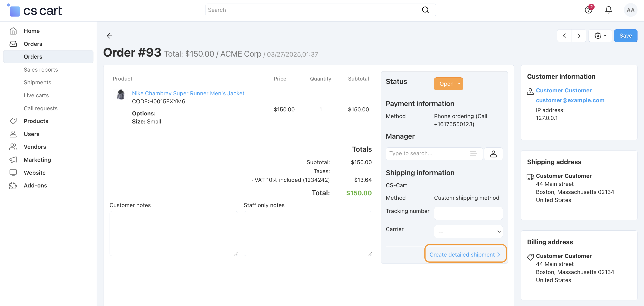The height and width of the screenshot is (306, 644).
Task: Select the Orders submenu item
Action: pos(48,57)
